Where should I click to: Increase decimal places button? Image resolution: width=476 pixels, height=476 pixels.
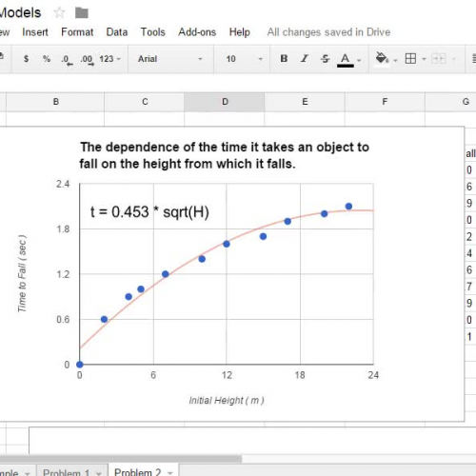88,60
